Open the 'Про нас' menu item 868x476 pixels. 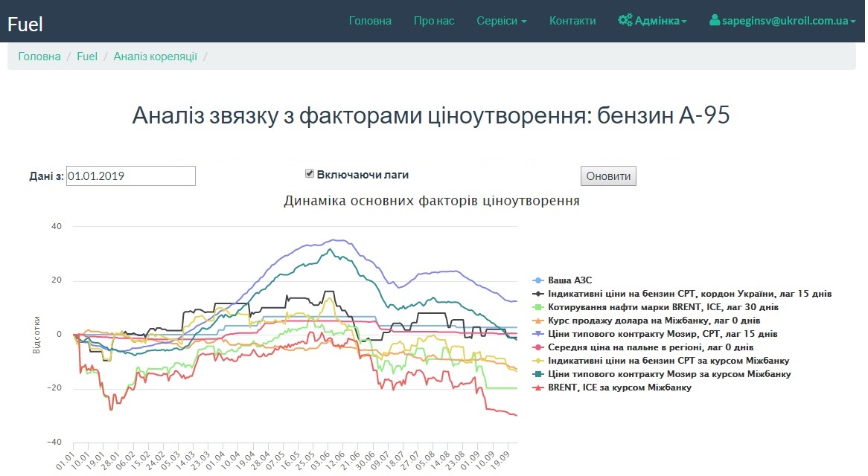point(434,21)
